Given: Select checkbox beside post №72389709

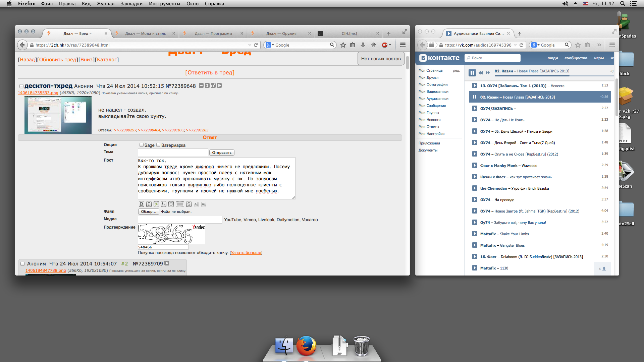Looking at the screenshot, I should (22, 264).
